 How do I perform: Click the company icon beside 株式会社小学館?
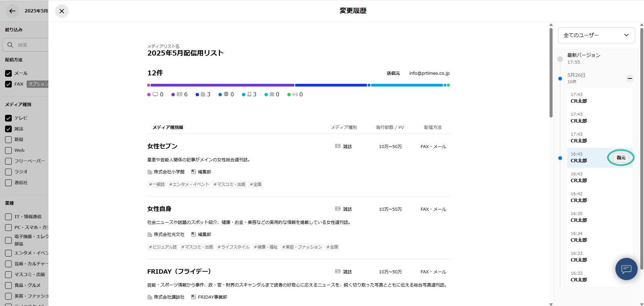[150, 172]
